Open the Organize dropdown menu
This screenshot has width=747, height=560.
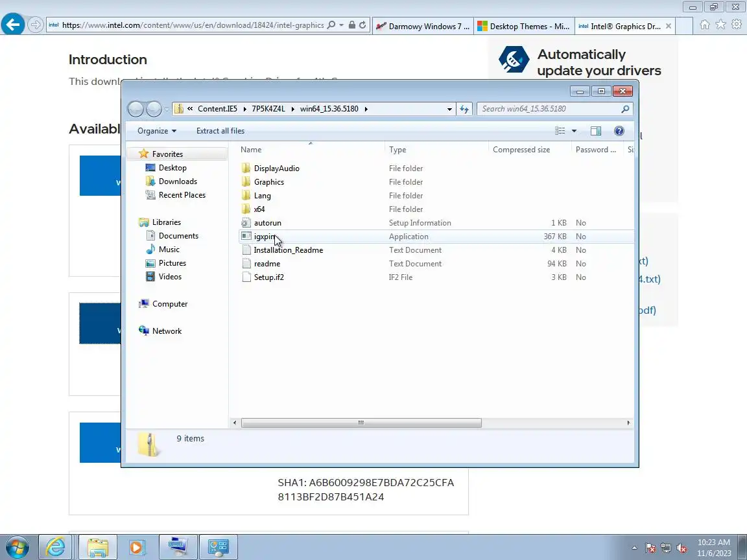[157, 131]
